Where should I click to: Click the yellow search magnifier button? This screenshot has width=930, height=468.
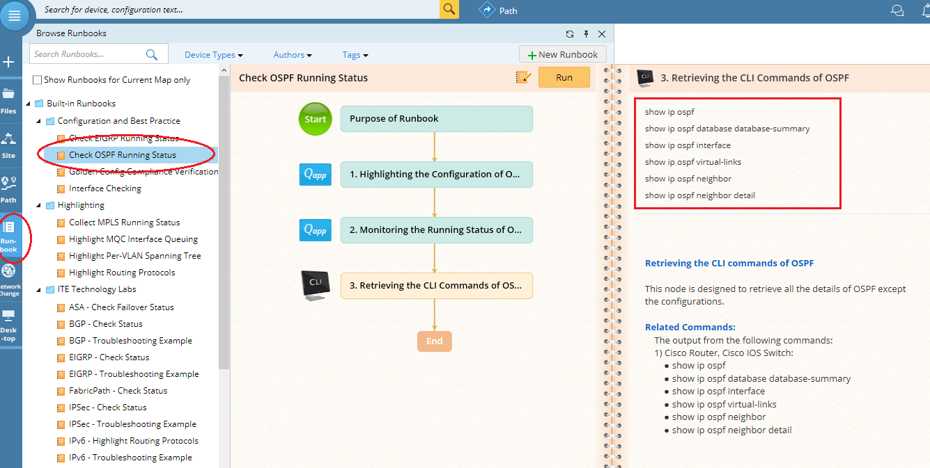449,9
